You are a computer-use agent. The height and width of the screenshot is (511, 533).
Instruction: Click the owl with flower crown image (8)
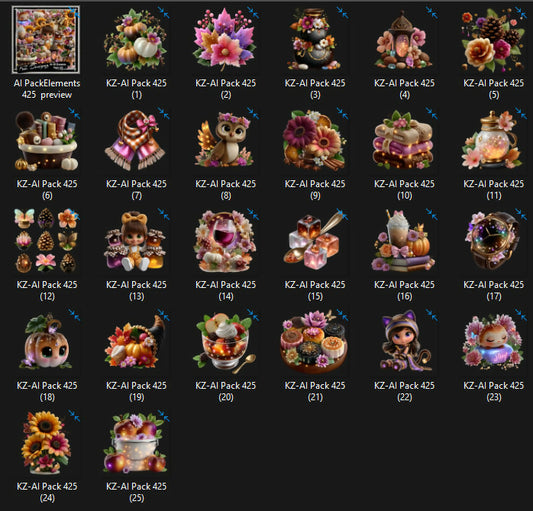coord(225,140)
